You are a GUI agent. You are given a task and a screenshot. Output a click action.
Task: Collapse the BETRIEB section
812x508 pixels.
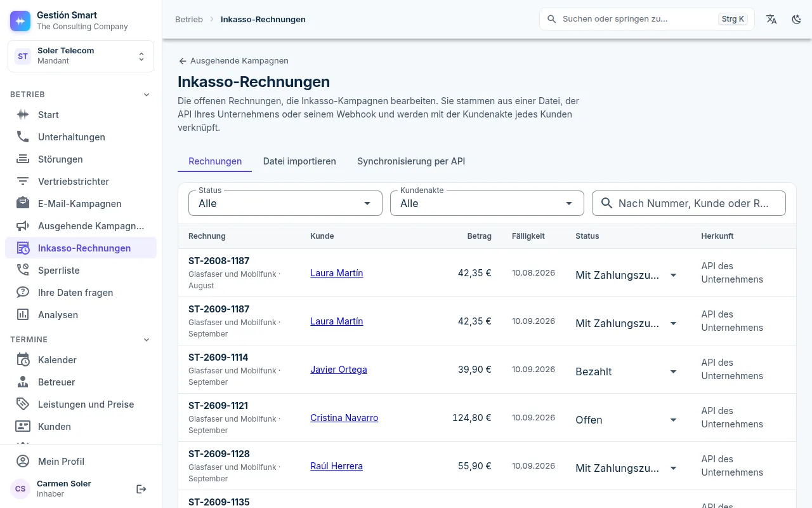tap(147, 95)
